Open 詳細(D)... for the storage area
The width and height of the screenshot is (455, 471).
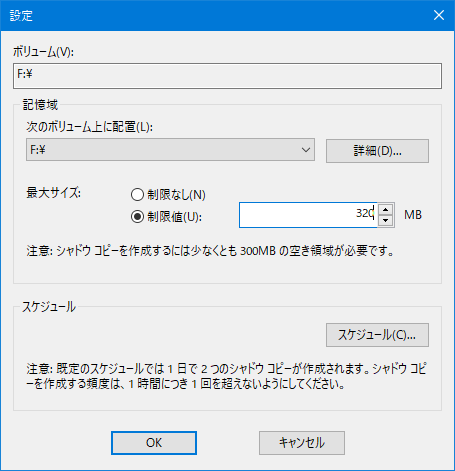click(x=377, y=151)
